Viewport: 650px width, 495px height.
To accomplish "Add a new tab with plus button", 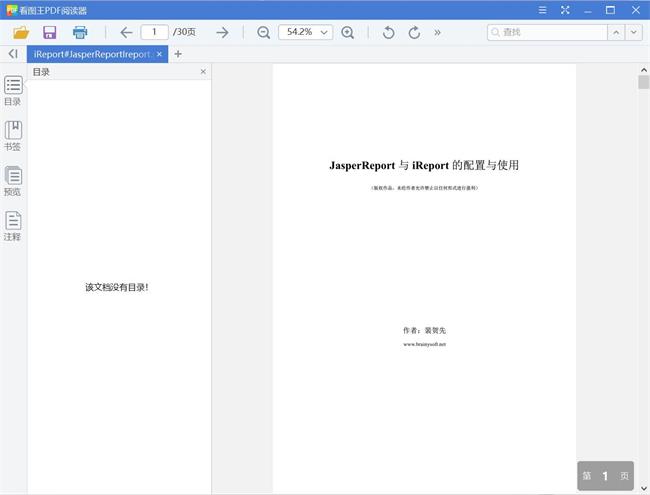I will click(178, 54).
